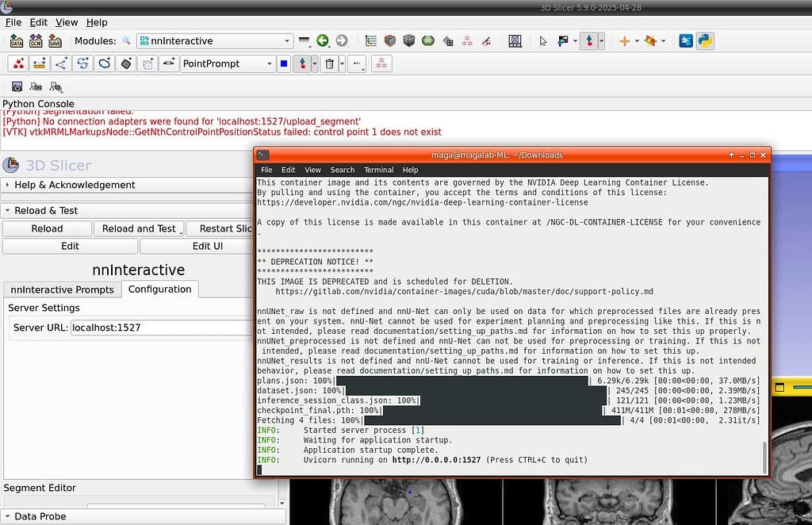Switch to the nnInteractive Prompts tab
Screen dimensions: 812x525
63,289
